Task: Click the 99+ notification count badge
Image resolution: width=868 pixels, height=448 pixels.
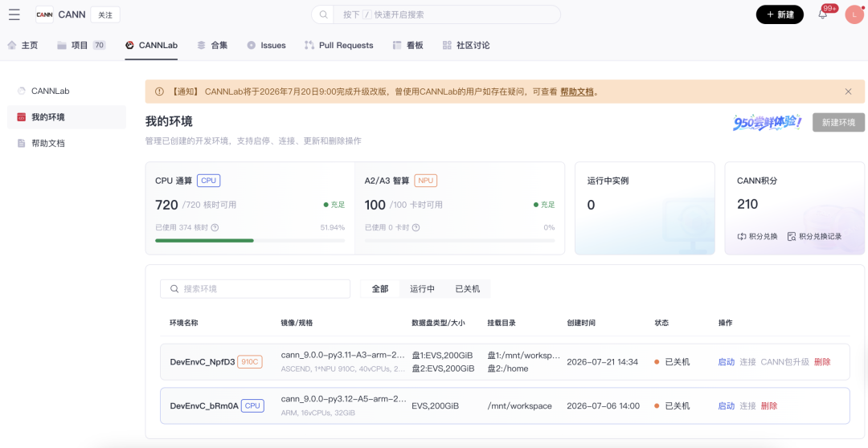Action: [x=829, y=8]
